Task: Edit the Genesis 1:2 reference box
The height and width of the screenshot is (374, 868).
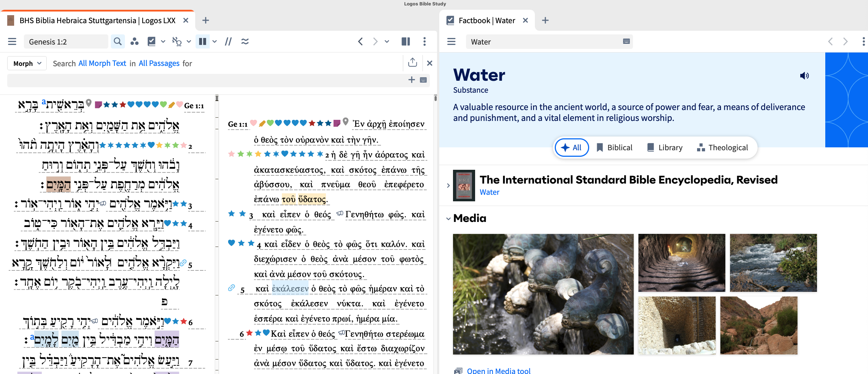Action: (66, 42)
